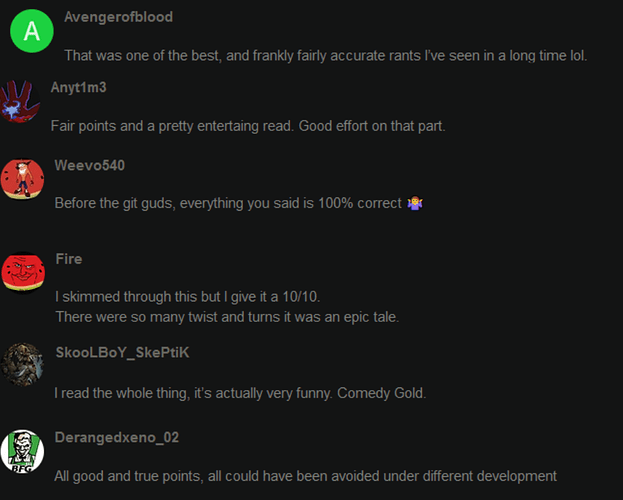Open the profile for username Fire

(x=69, y=259)
